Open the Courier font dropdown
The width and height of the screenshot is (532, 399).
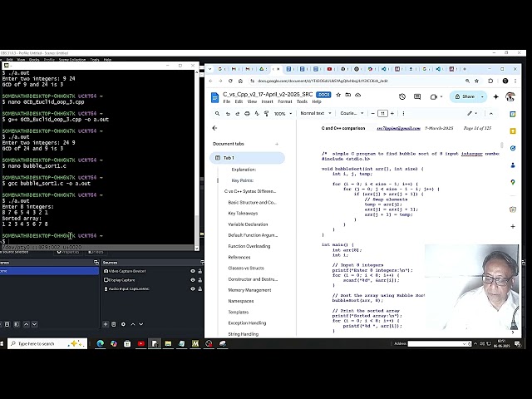[352, 113]
